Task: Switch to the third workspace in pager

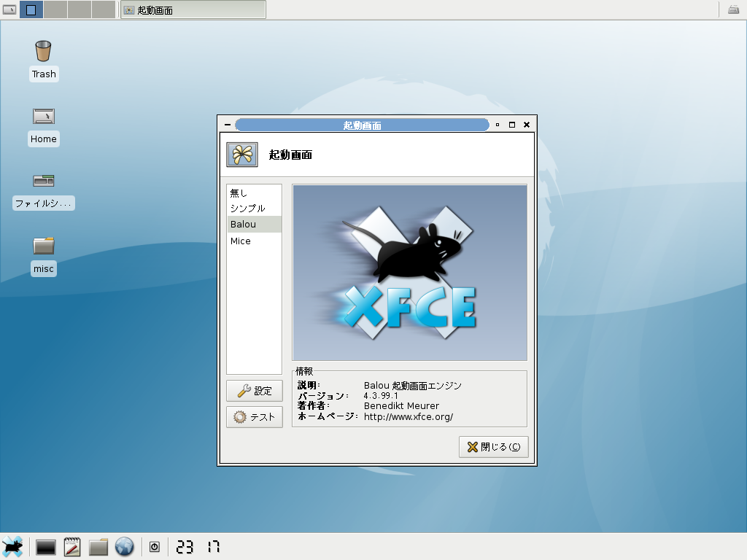Action: coord(79,9)
